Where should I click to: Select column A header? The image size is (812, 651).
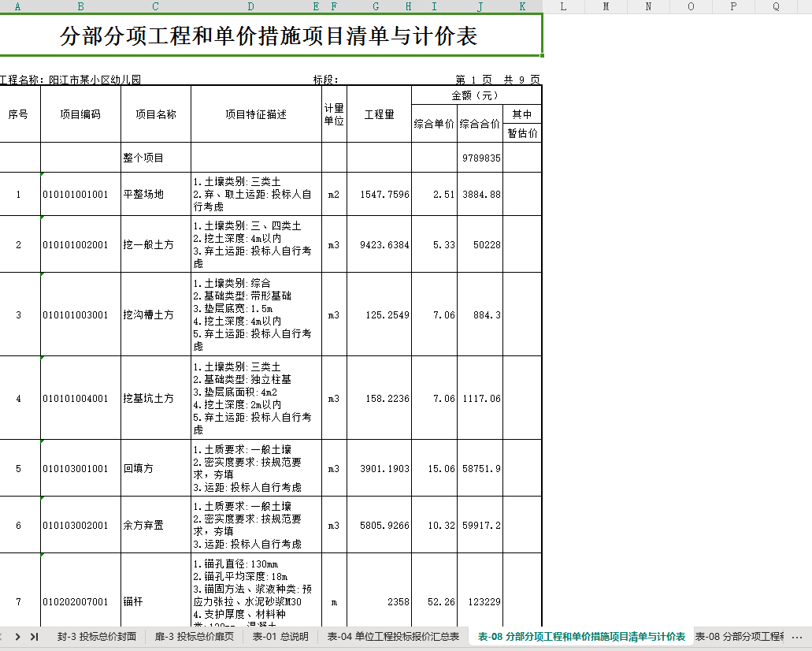point(17,7)
